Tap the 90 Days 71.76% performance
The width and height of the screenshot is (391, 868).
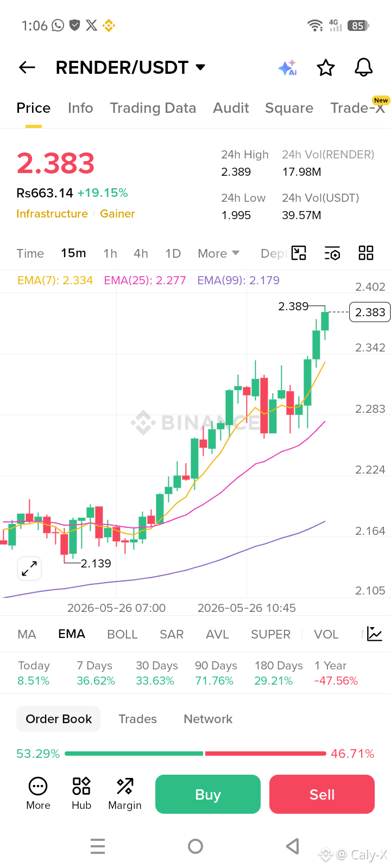click(216, 673)
